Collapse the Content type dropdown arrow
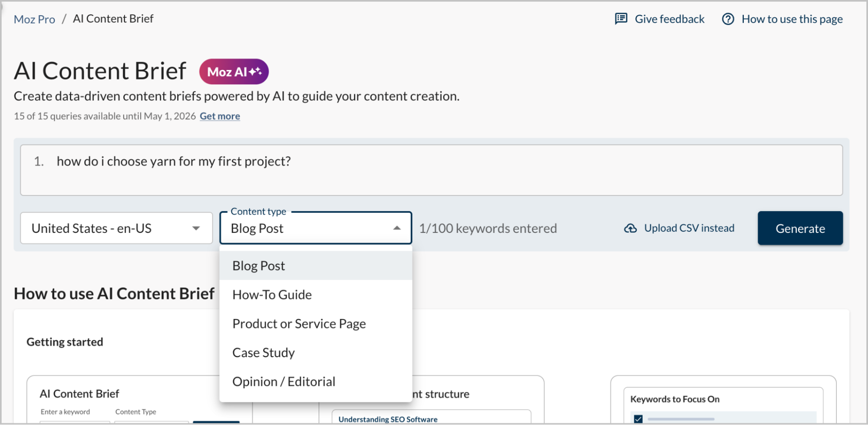868x425 pixels. 396,228
